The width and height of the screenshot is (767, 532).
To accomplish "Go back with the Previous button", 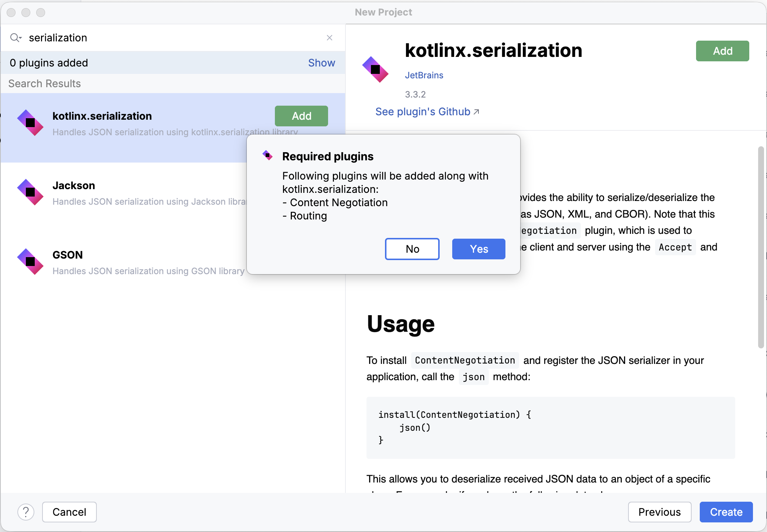I will point(659,512).
